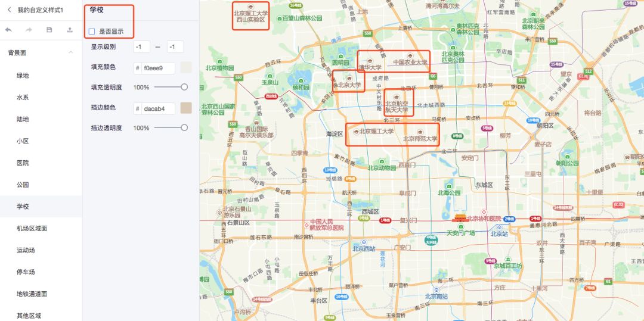Toggle the 是否显示 checkbox

tap(92, 32)
